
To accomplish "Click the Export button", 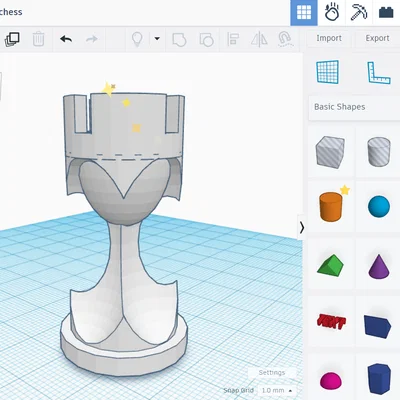I will point(377,38).
